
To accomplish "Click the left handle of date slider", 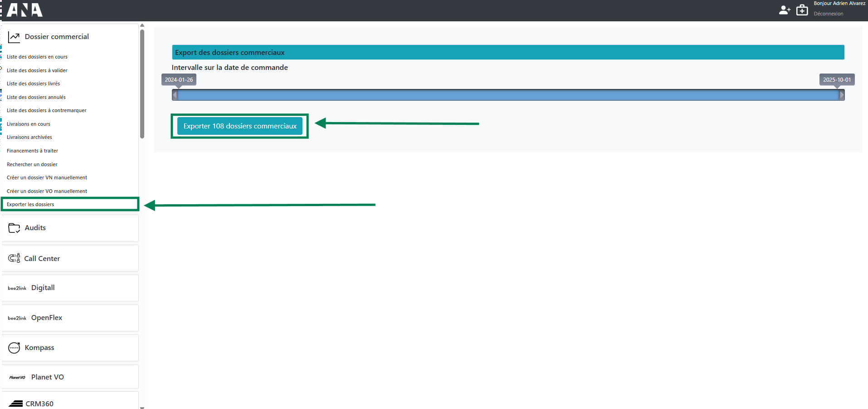I will pos(175,95).
